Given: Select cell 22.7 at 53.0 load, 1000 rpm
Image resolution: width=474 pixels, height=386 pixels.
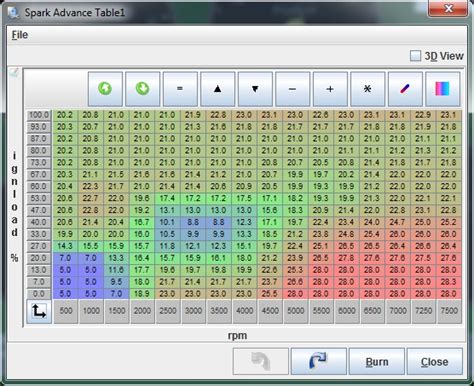Looking at the screenshot, I should [91, 198].
